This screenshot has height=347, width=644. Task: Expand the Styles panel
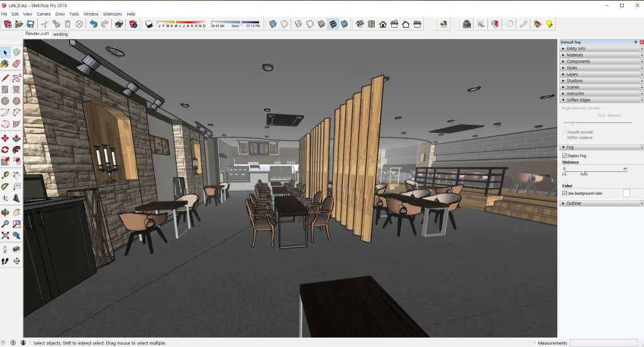point(601,68)
